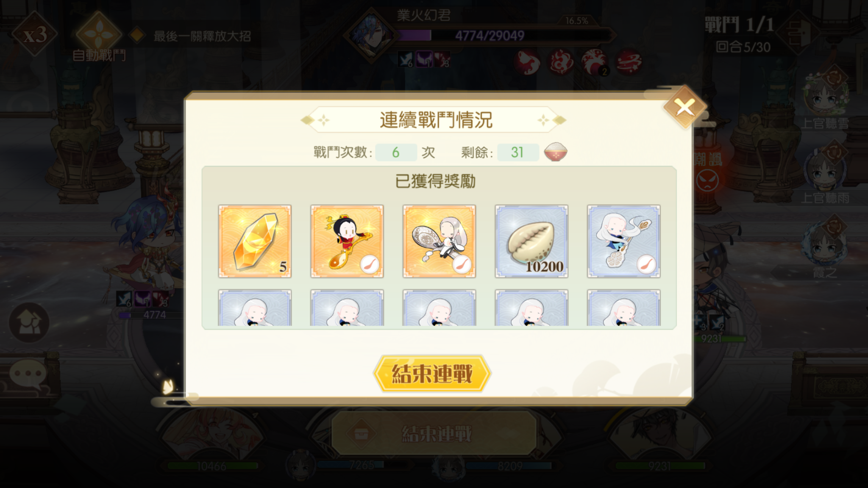This screenshot has width=868, height=488.
Task: Select the white-haired mirror spoon reward
Action: point(439,241)
